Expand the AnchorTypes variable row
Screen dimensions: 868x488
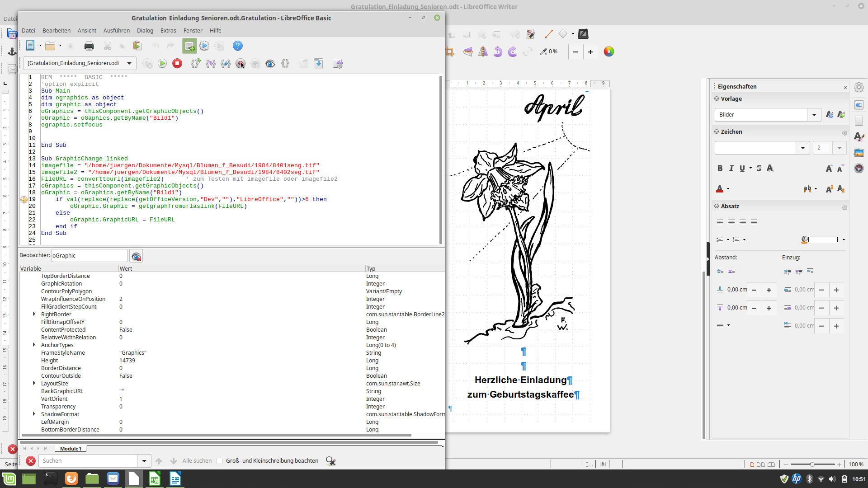pos(34,345)
